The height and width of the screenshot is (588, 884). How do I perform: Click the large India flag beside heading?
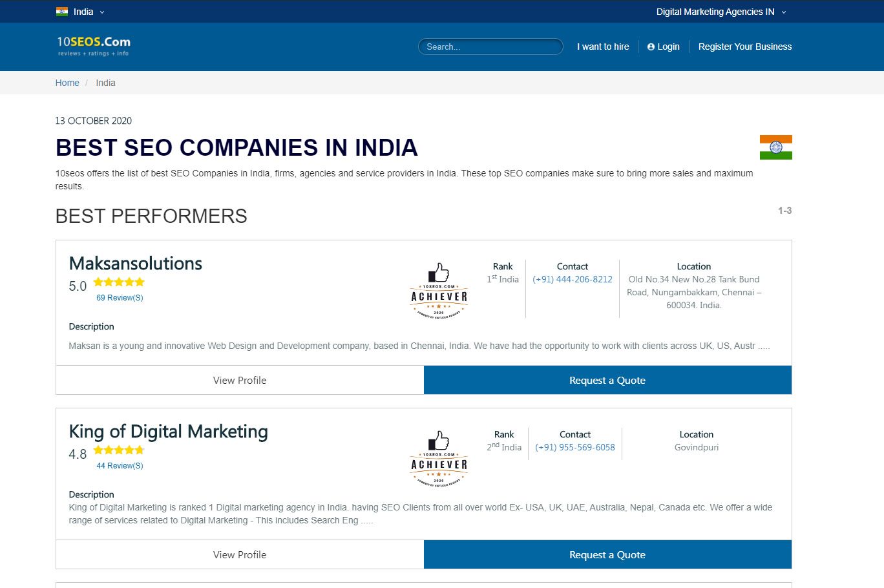(x=775, y=147)
